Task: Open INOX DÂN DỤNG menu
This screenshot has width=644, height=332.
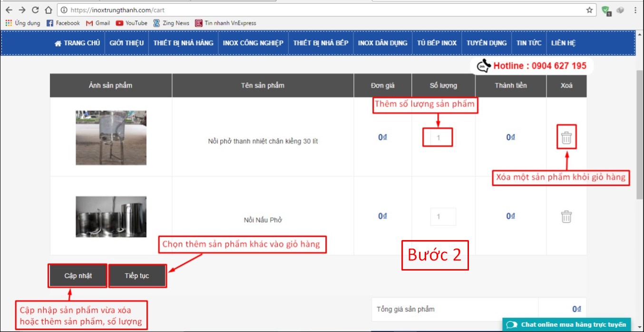Action: point(382,43)
